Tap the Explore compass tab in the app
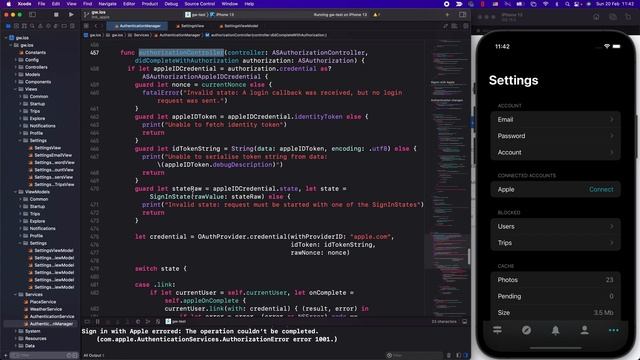640x360 pixels. tap(527, 330)
